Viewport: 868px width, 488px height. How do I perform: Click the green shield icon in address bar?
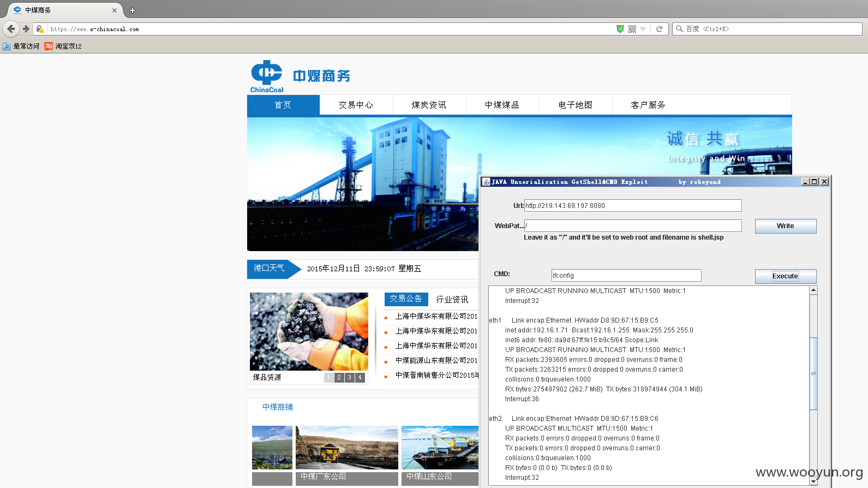(620, 29)
